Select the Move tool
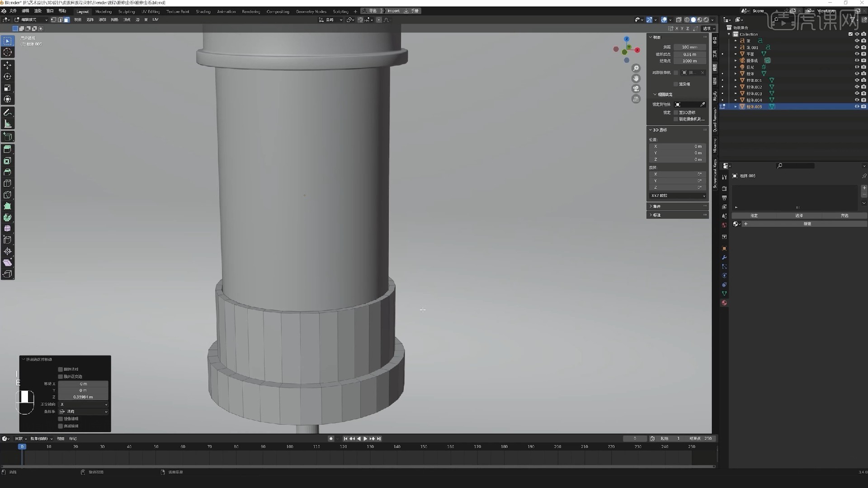Viewport: 868px width, 488px height. (x=8, y=66)
